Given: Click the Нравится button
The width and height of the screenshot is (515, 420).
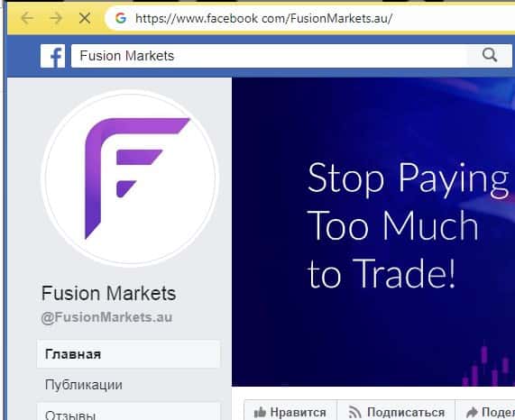Looking at the screenshot, I should click(290, 411).
